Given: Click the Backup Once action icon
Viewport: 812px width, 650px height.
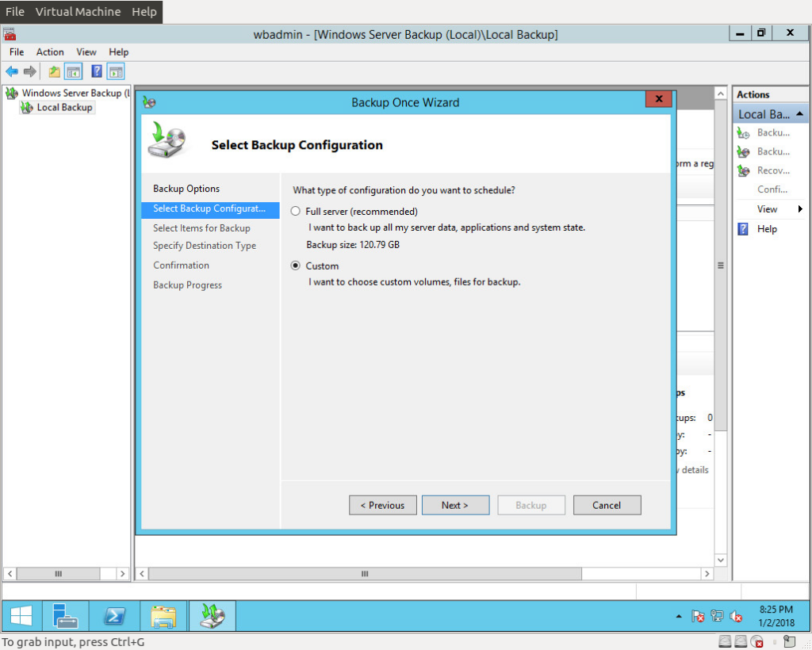Looking at the screenshot, I should click(743, 151).
